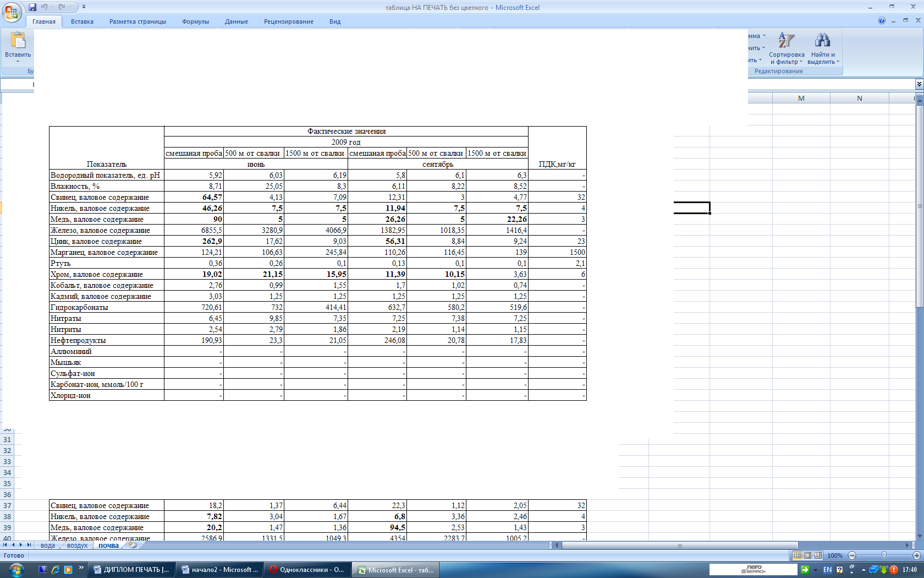Save the workbook using the floppy disk icon
The height and width of the screenshot is (578, 924).
click(x=32, y=7)
